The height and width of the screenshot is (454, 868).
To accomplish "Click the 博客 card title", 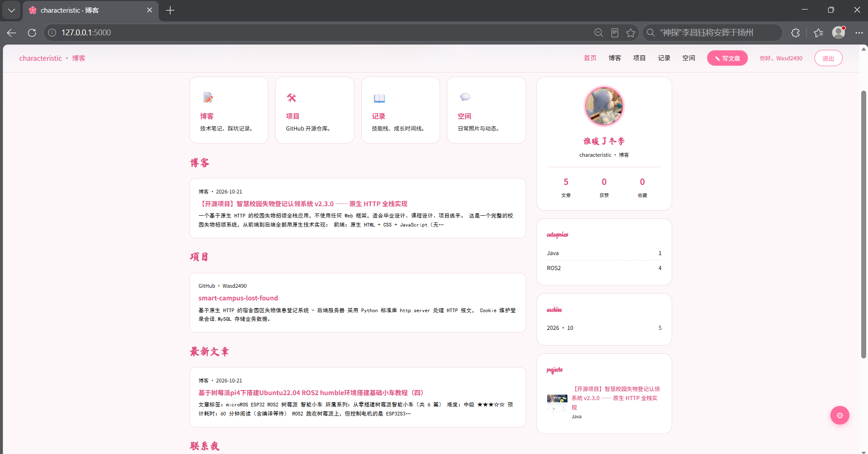I will (207, 116).
